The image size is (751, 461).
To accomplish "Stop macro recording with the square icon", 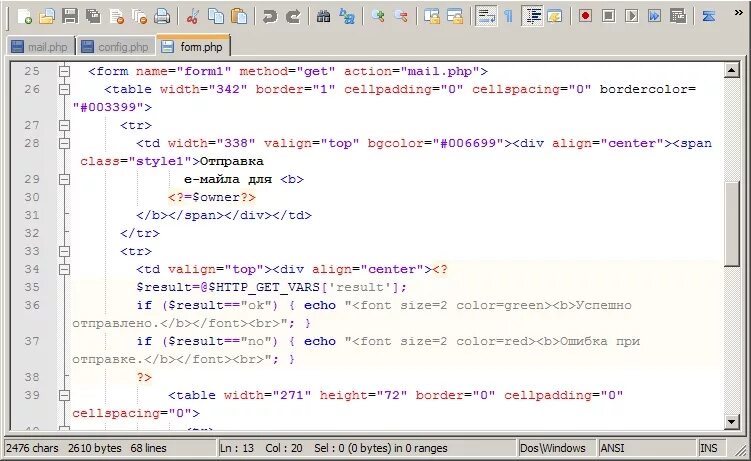I will coord(608,17).
